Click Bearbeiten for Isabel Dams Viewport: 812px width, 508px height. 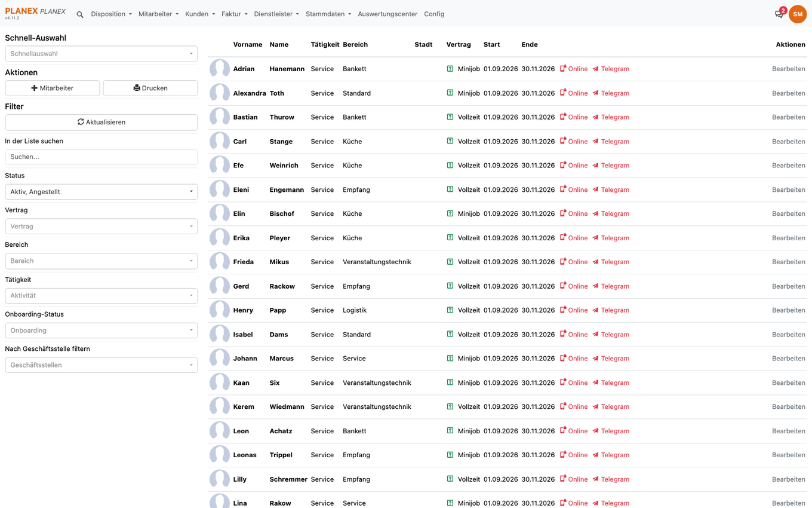788,335
